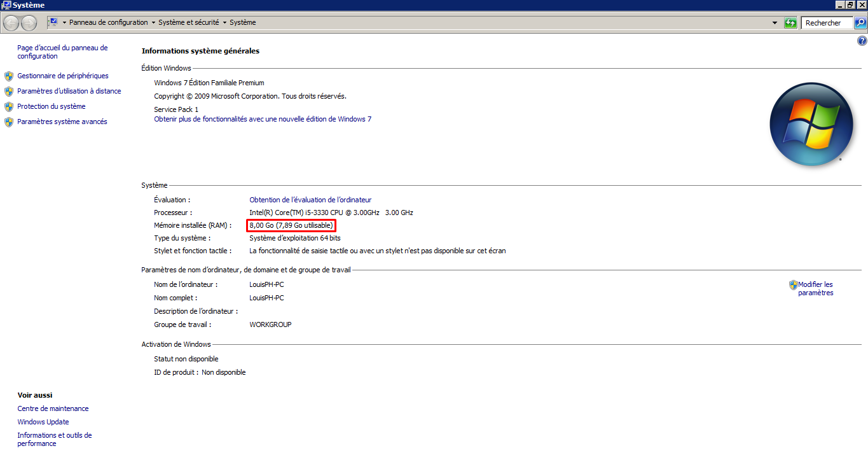Click the Mémoire installée (RAM) label

[x=193, y=225]
